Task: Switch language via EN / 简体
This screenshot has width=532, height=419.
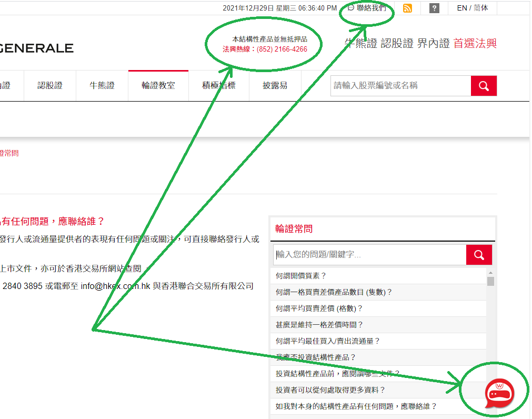Action: tap(472, 8)
